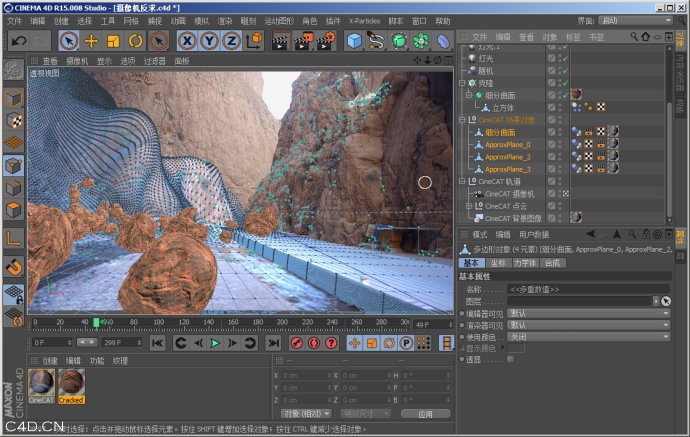Click the Record Active Objects button
Screen dimensions: 690x437
tap(297, 343)
